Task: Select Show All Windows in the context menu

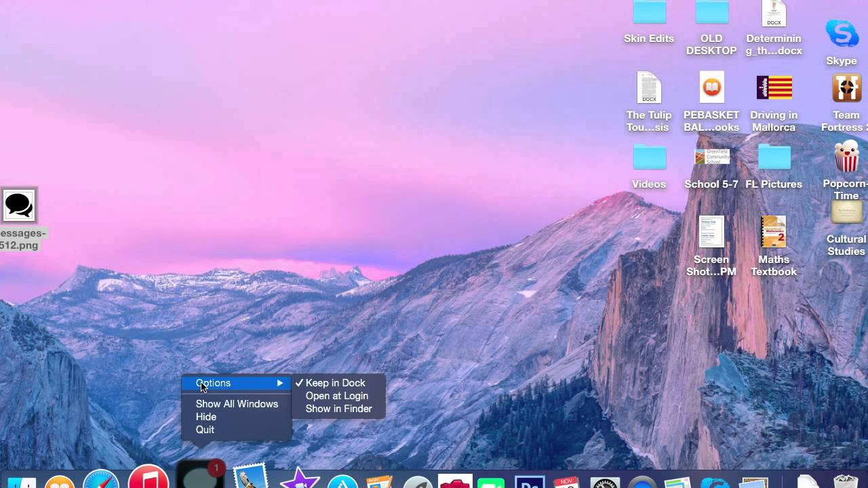Action: tap(237, 404)
